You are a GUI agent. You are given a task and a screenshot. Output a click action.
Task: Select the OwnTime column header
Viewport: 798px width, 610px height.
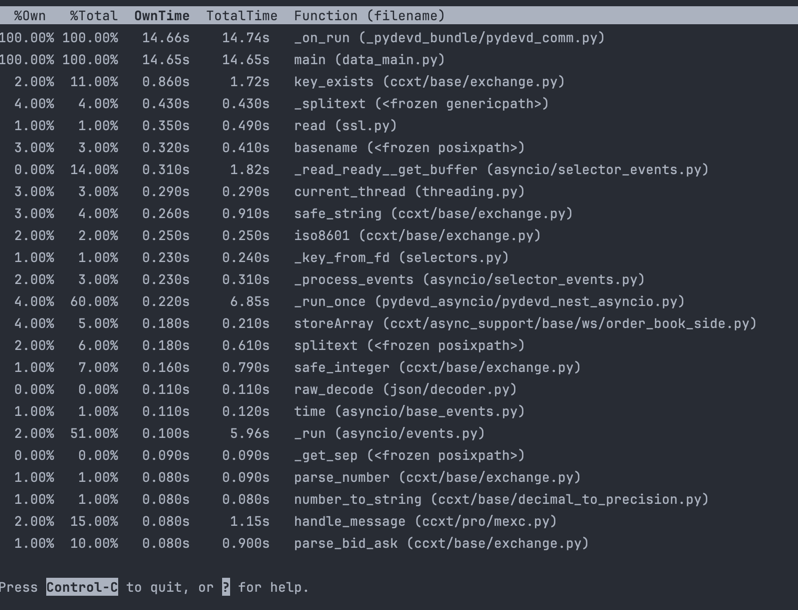point(162,16)
